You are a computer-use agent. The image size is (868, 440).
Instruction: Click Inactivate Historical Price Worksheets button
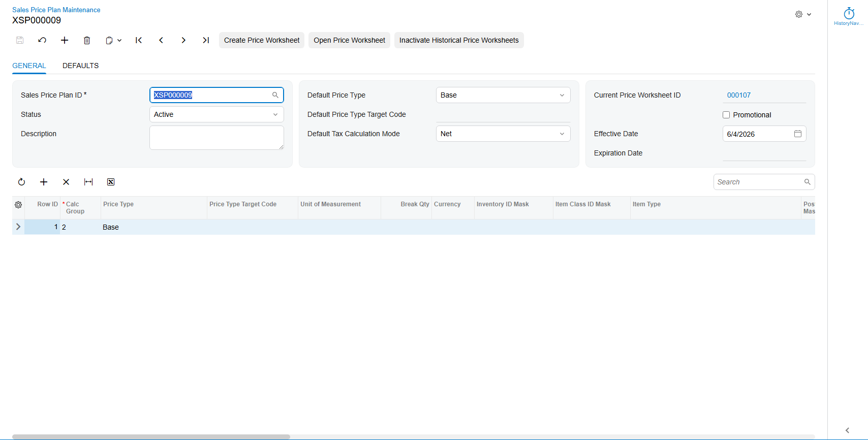[459, 40]
